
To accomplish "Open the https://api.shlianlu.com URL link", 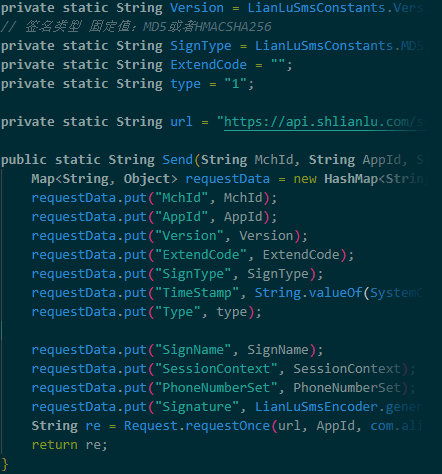I will (324, 122).
